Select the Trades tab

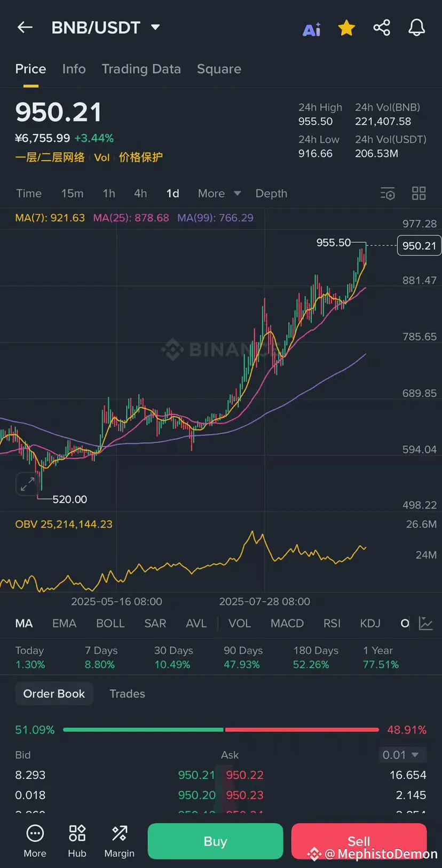(127, 694)
